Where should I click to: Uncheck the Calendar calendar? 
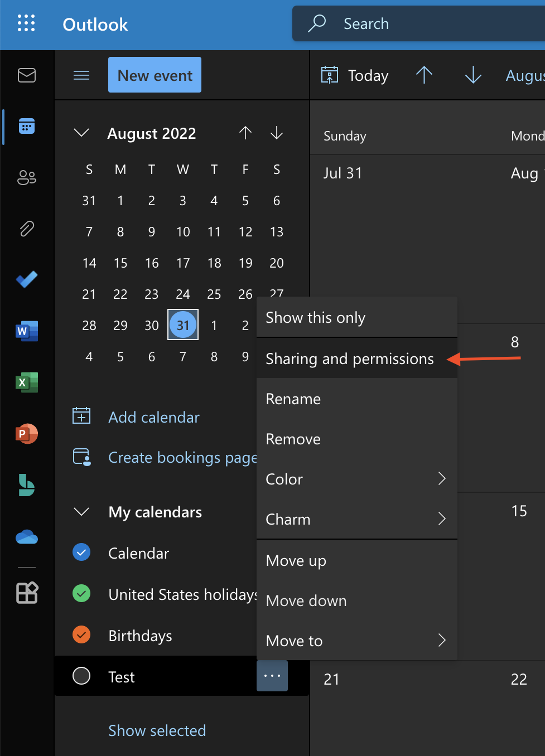tap(81, 552)
